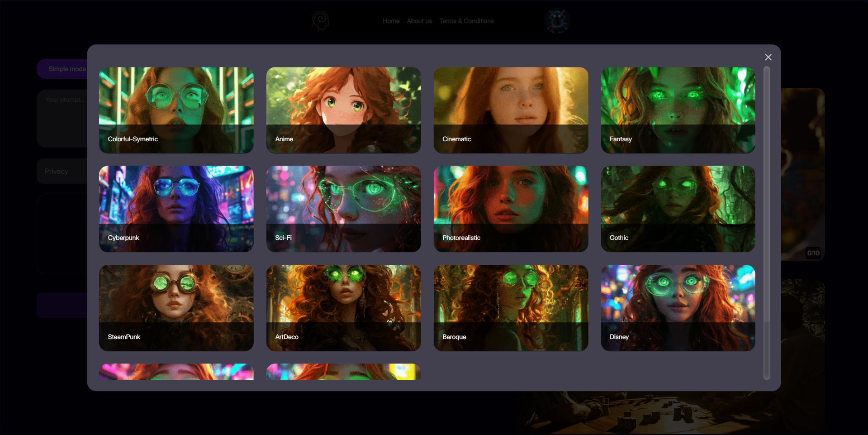
Task: Open the Privacy dropdown
Action: [x=62, y=171]
